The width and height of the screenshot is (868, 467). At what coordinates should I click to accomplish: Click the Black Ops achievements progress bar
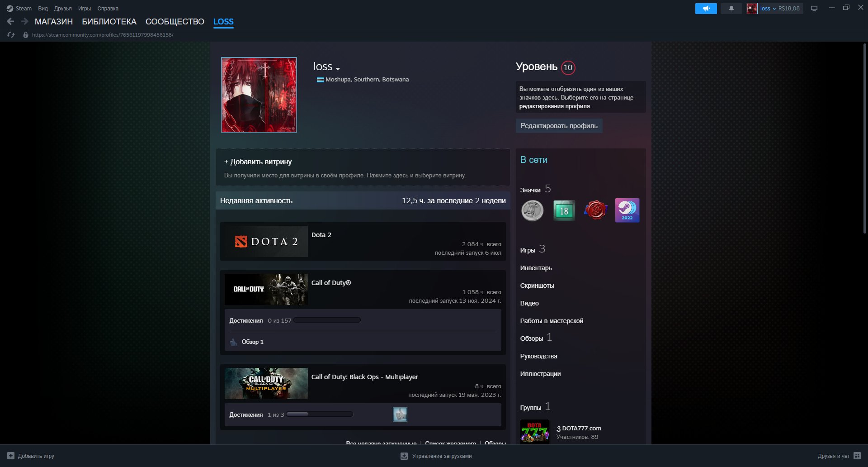(320, 414)
